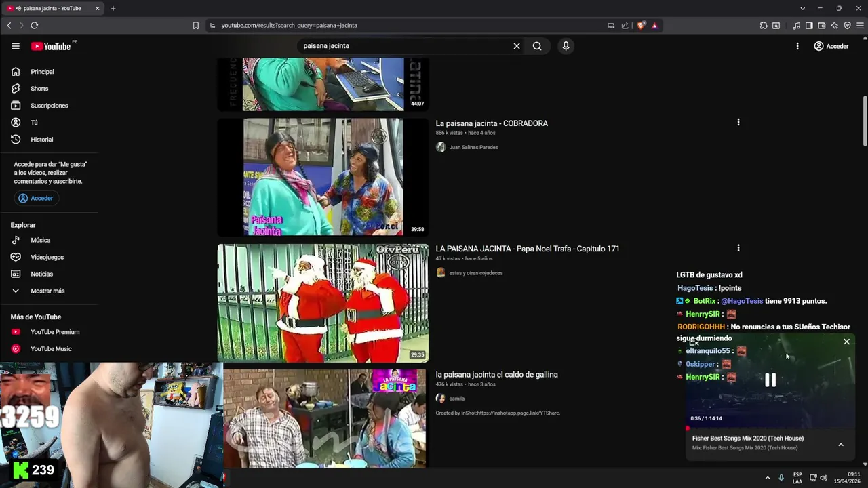This screenshot has height=488, width=868.
Task: Open camila channel link
Action: tap(456, 399)
